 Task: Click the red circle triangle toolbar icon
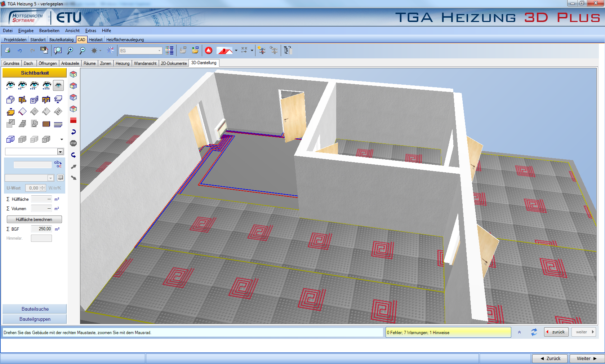click(209, 50)
